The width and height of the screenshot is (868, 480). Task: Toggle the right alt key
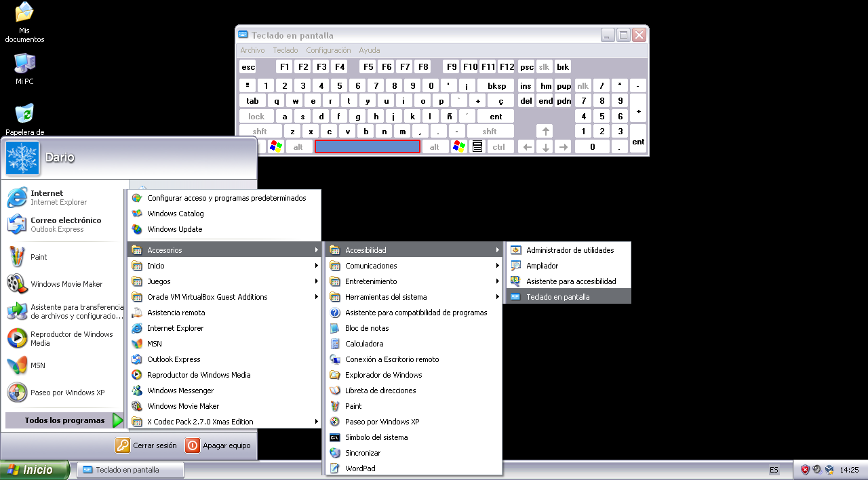(x=435, y=146)
